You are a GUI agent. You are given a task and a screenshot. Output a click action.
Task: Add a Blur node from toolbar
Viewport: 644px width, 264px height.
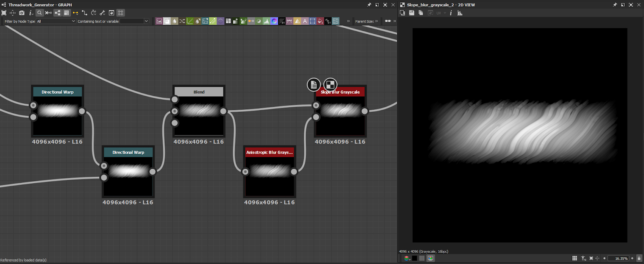point(174,21)
